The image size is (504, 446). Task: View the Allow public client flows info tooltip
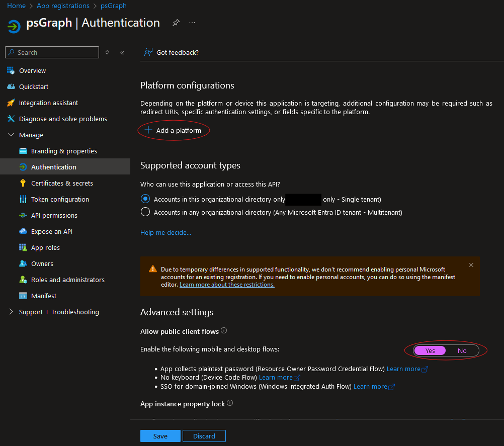[223, 330]
